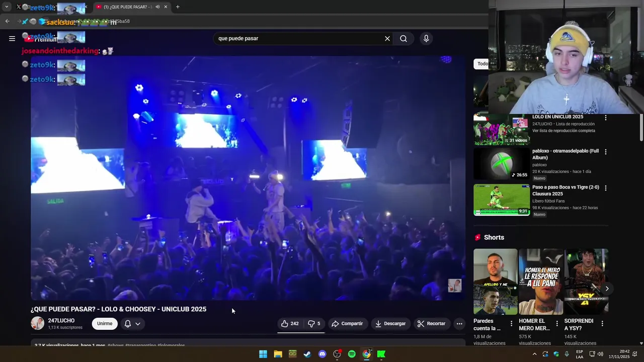Image resolution: width=644 pixels, height=362 pixels.
Task: Open options menu for pabloxo album
Action: pos(605,151)
